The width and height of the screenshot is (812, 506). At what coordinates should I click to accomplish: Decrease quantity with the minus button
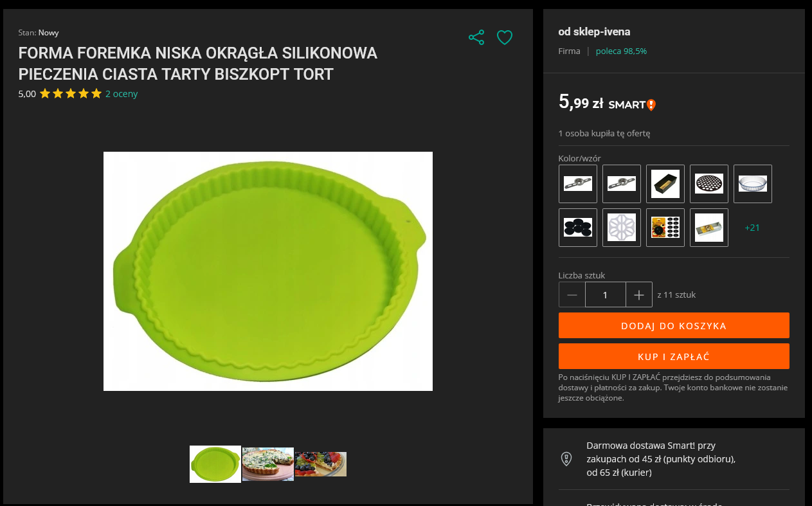click(x=572, y=295)
